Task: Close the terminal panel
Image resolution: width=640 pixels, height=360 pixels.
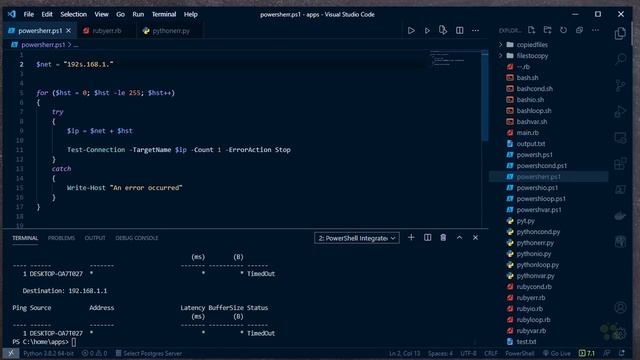Action: coord(476,238)
